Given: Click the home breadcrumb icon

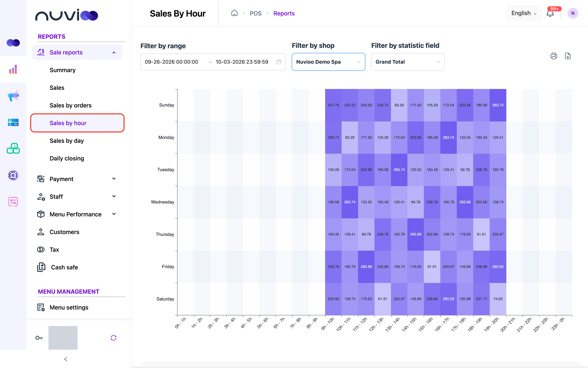Looking at the screenshot, I should pyautogui.click(x=234, y=13).
